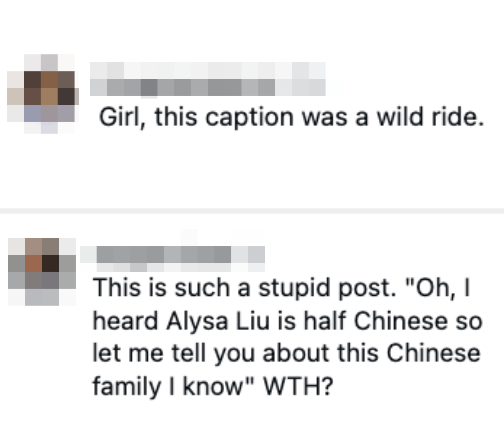504x422 pixels.
Task: Click the word "heard" in second comment
Action: coord(125,321)
